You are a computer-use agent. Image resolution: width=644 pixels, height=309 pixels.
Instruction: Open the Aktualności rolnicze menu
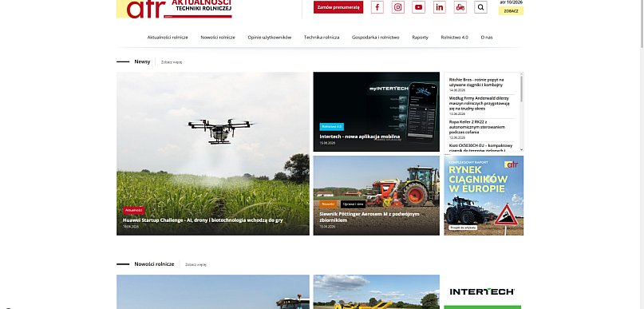coord(168,38)
